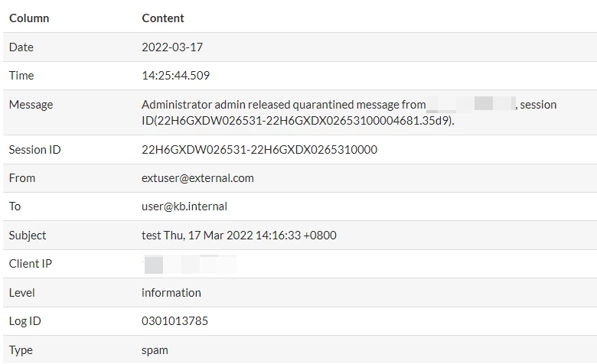
Task: Click the administrator released quarantined message text
Action: pyautogui.click(x=349, y=112)
